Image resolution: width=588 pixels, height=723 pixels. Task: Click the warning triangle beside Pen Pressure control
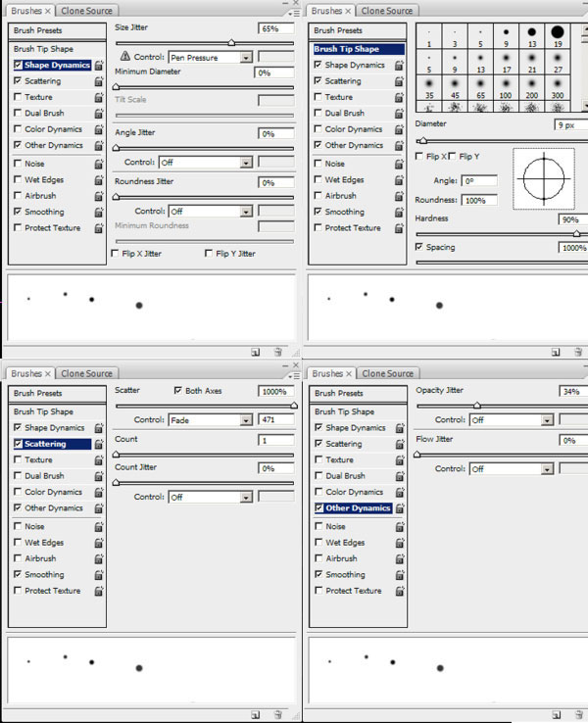[124, 58]
